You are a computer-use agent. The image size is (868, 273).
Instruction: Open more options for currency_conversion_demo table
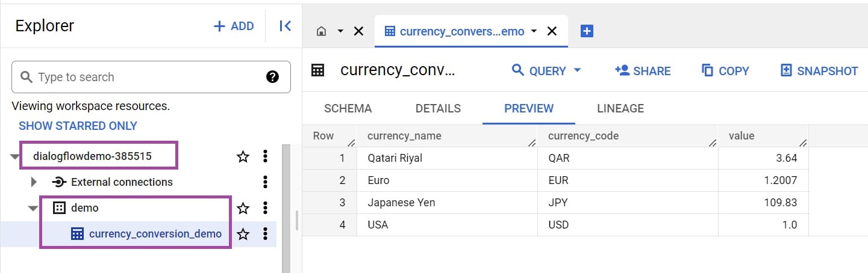(265, 234)
